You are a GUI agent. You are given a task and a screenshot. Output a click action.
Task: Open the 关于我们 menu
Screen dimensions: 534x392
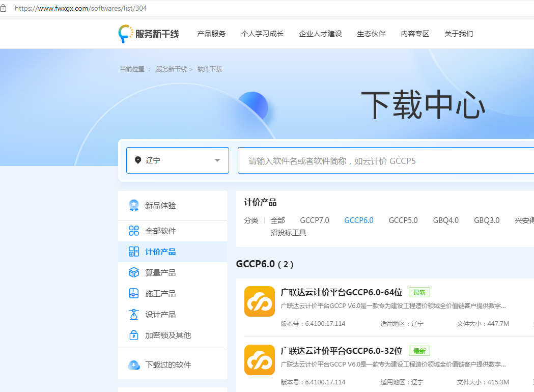coord(459,34)
